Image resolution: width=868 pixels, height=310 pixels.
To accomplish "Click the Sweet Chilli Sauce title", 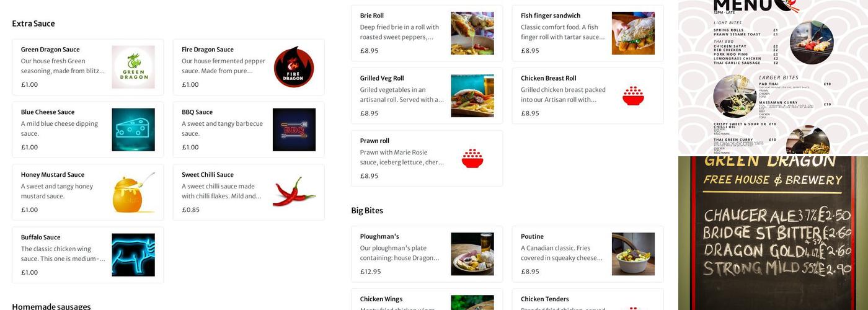I will coord(208,175).
